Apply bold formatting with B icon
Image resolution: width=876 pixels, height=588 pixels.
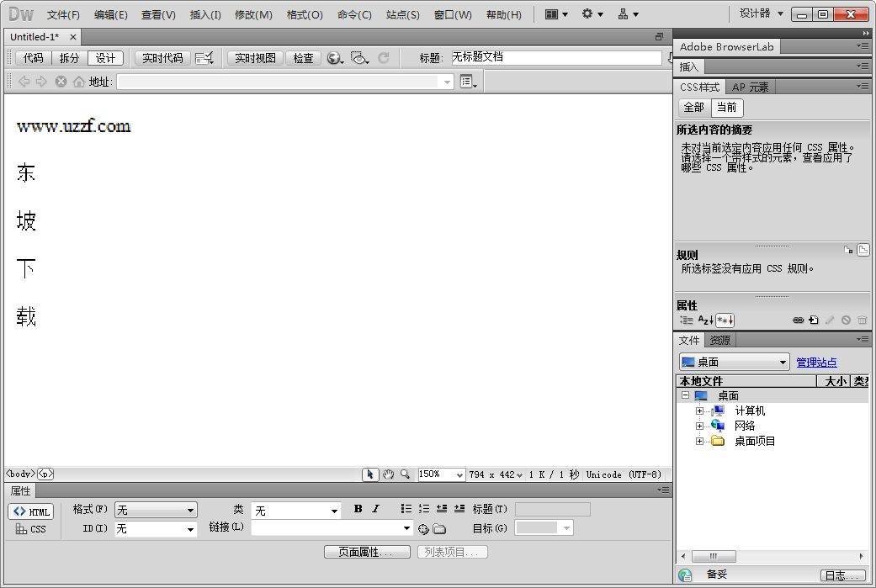(x=358, y=509)
